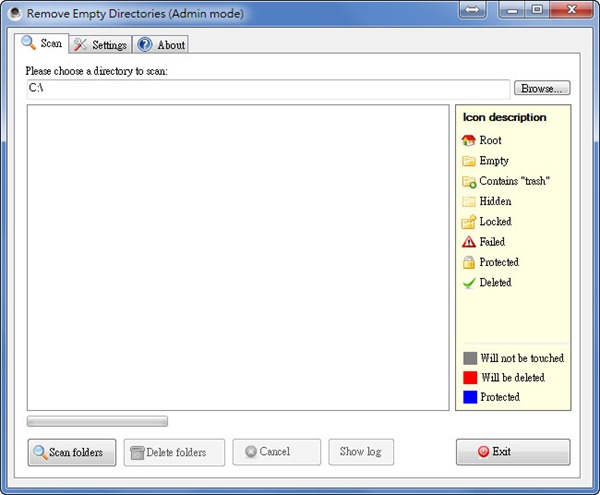Click the Delete folders button
This screenshot has width=600, height=495.
coord(174,452)
